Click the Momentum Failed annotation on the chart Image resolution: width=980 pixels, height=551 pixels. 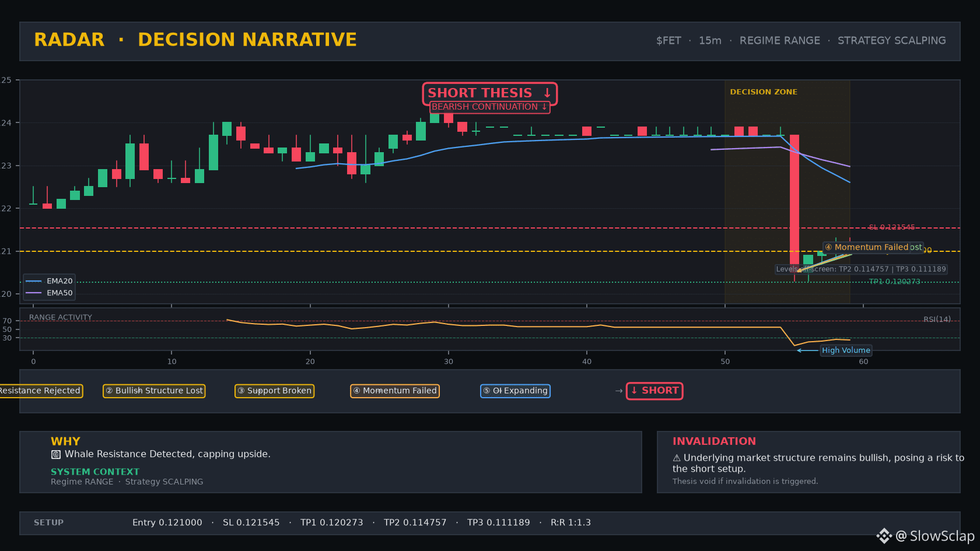867,247
